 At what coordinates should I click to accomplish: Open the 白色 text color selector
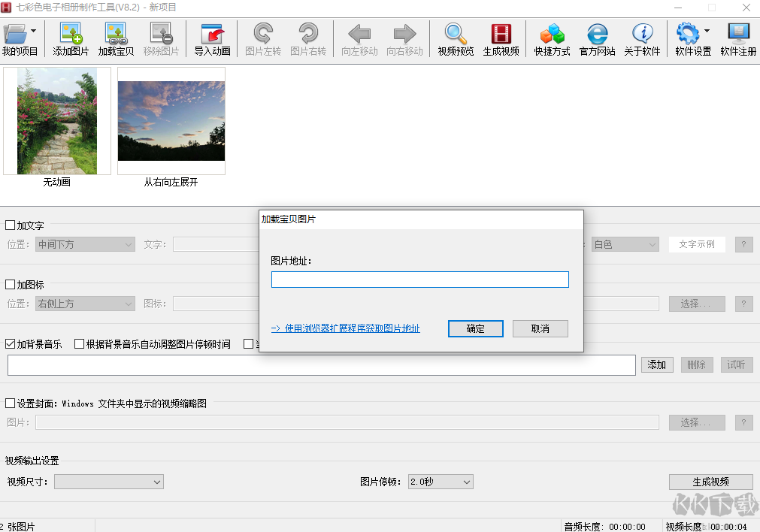pos(625,243)
